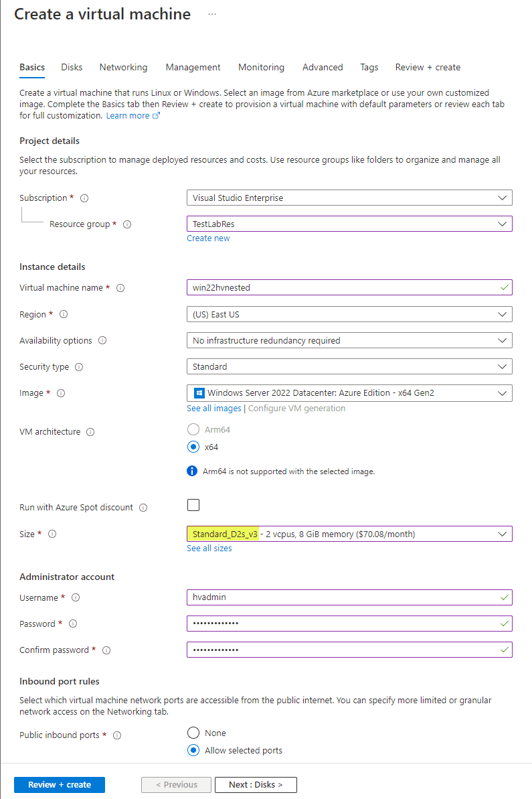Click the Password input field

pyautogui.click(x=349, y=624)
